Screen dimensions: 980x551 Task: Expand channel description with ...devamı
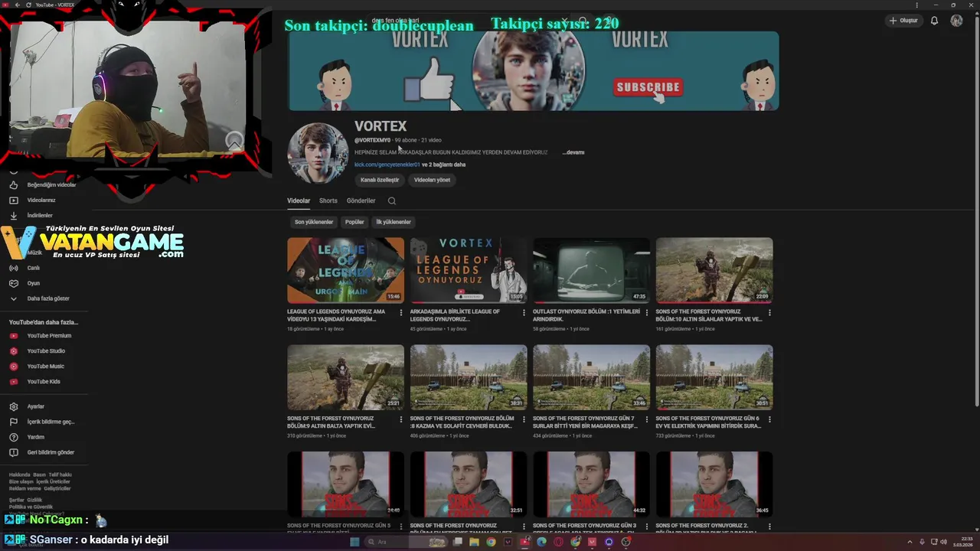[x=573, y=152]
